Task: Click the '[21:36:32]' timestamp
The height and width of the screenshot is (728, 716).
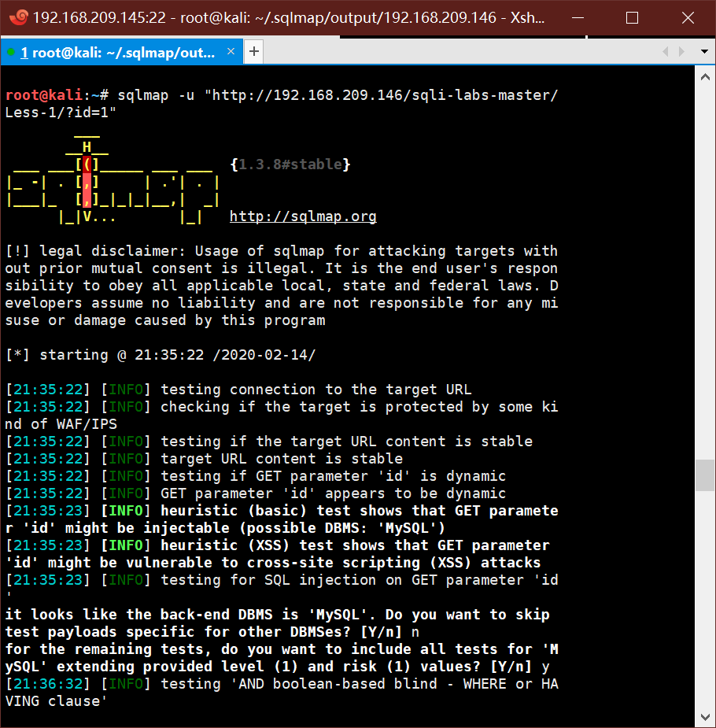Action: pos(47,684)
